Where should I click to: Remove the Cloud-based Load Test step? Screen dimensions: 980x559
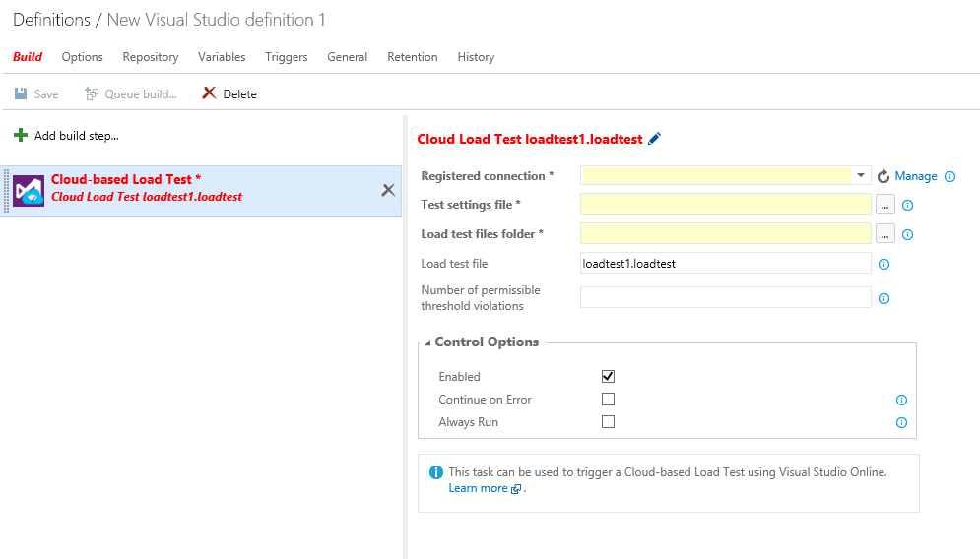coord(388,190)
